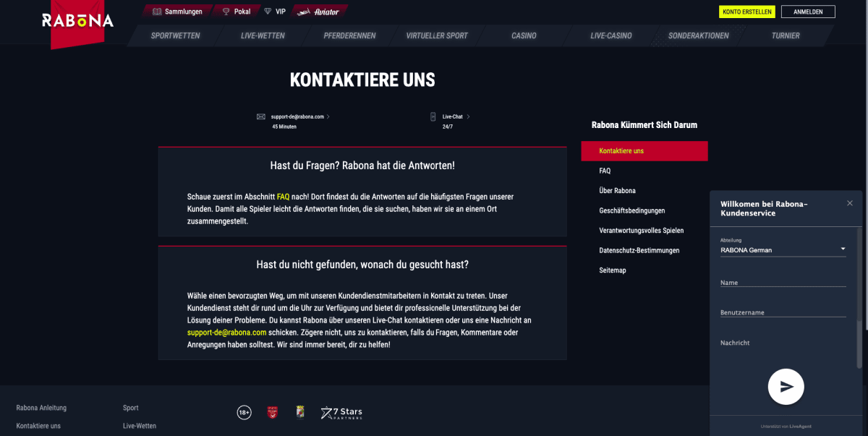Click the Pokal trophy icon
Screen dimensions: 868x436
226,12
